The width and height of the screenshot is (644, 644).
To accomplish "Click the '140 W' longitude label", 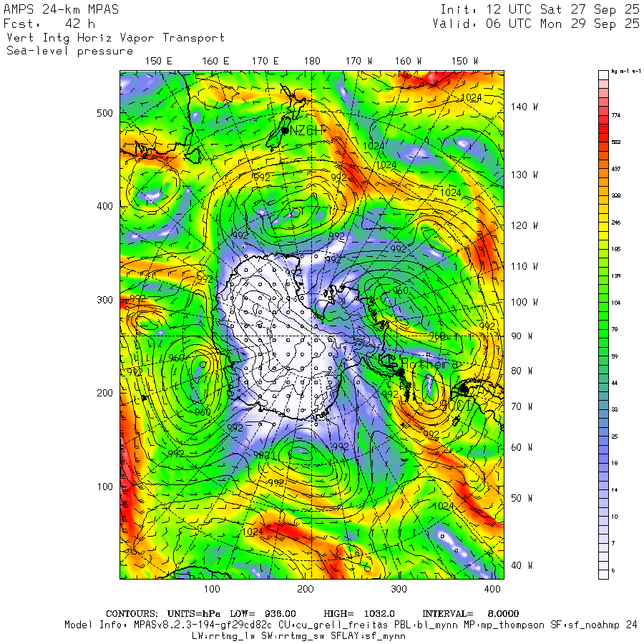I will pyautogui.click(x=525, y=107).
